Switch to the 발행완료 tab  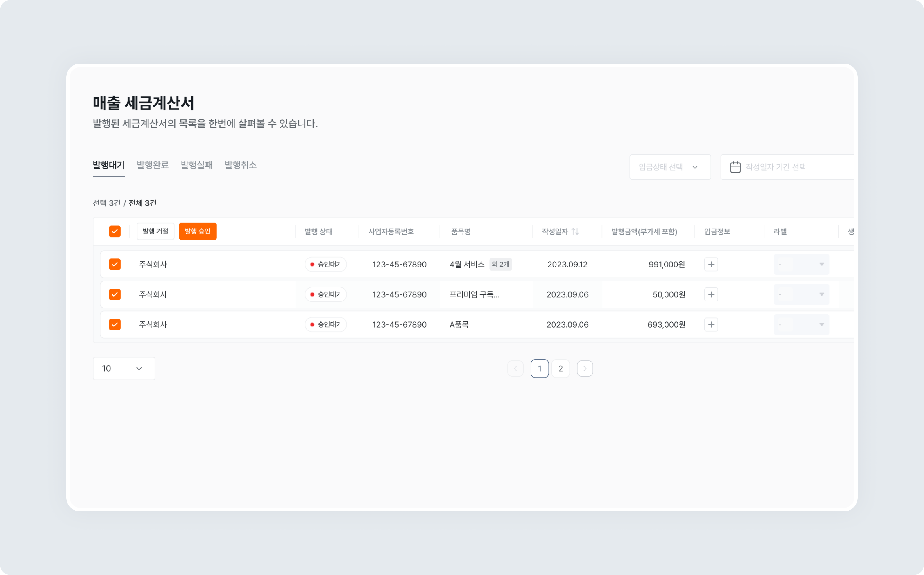point(153,165)
